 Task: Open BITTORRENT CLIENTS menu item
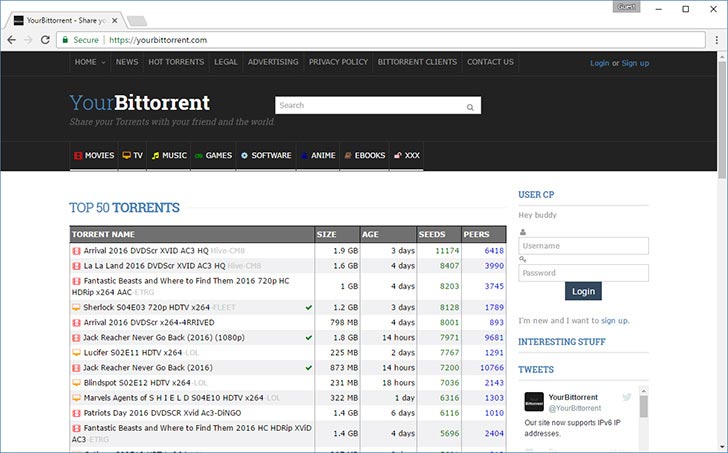point(417,62)
